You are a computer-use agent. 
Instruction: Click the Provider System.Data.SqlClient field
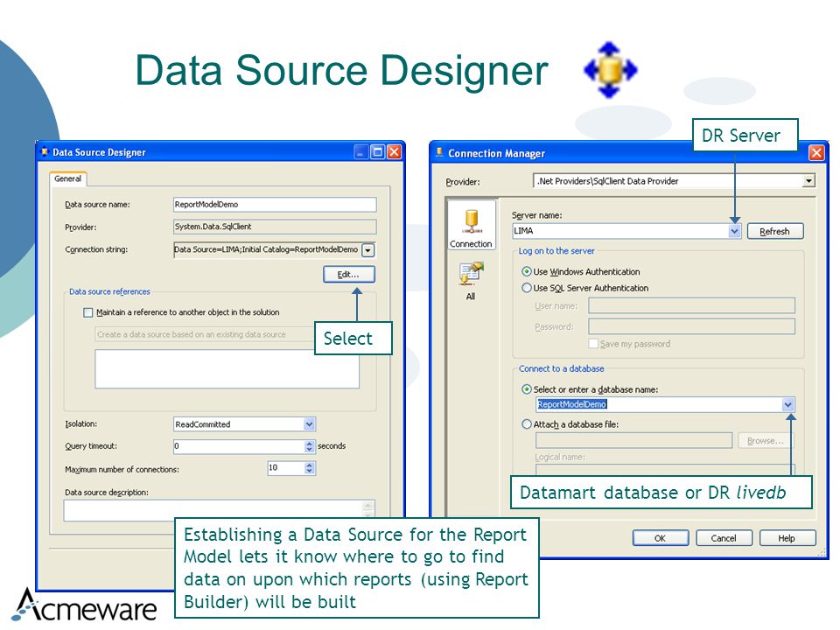coord(275,227)
